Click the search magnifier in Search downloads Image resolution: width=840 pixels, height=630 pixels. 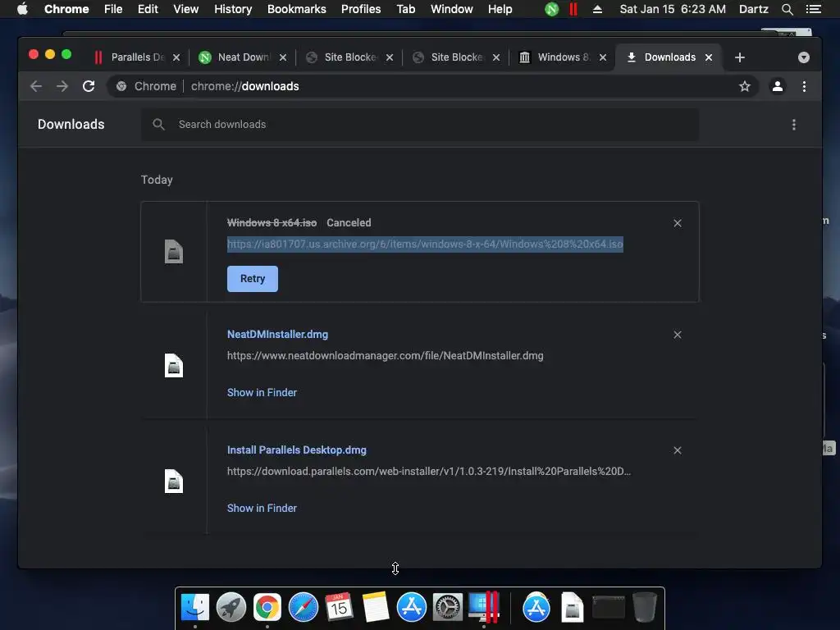point(158,125)
